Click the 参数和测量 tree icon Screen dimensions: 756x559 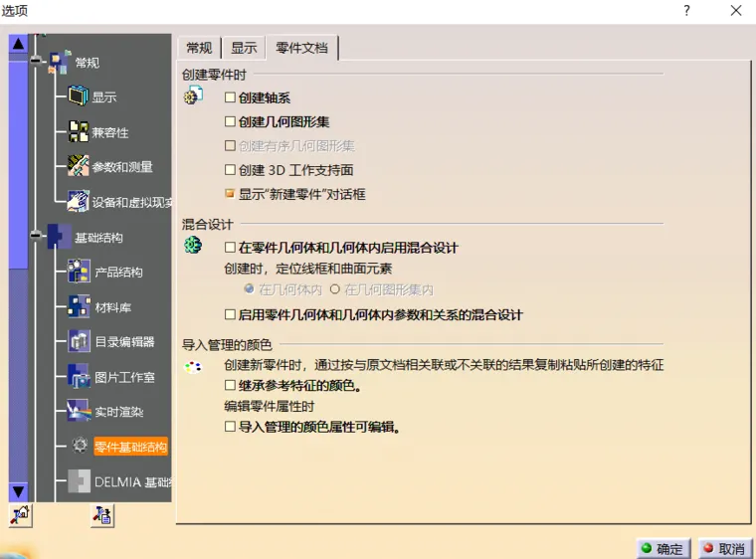(79, 166)
